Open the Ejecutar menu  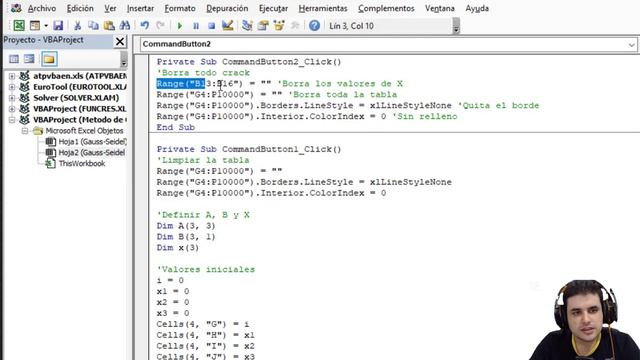point(273,9)
